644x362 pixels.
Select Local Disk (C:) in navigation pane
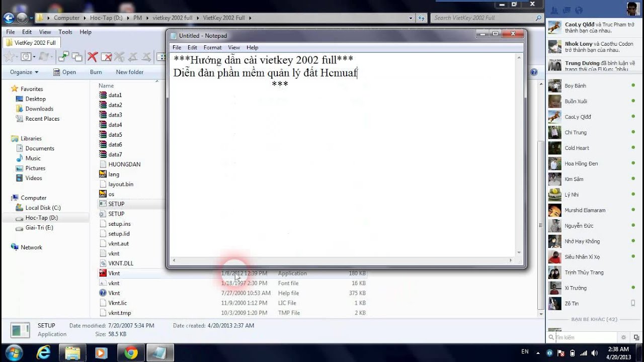(38, 208)
